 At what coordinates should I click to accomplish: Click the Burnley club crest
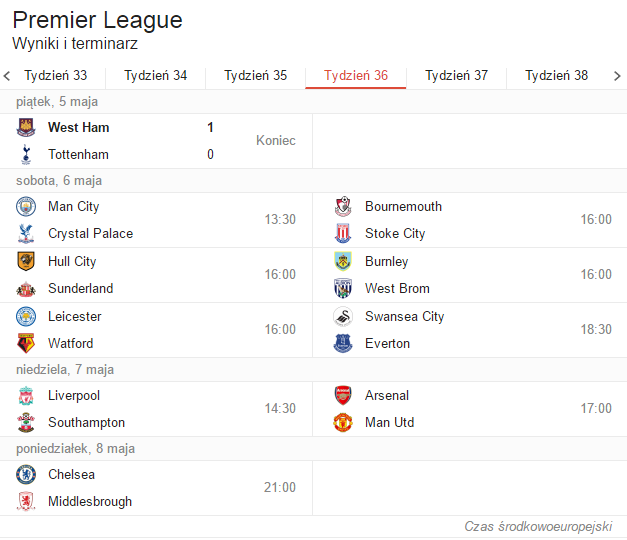[343, 261]
